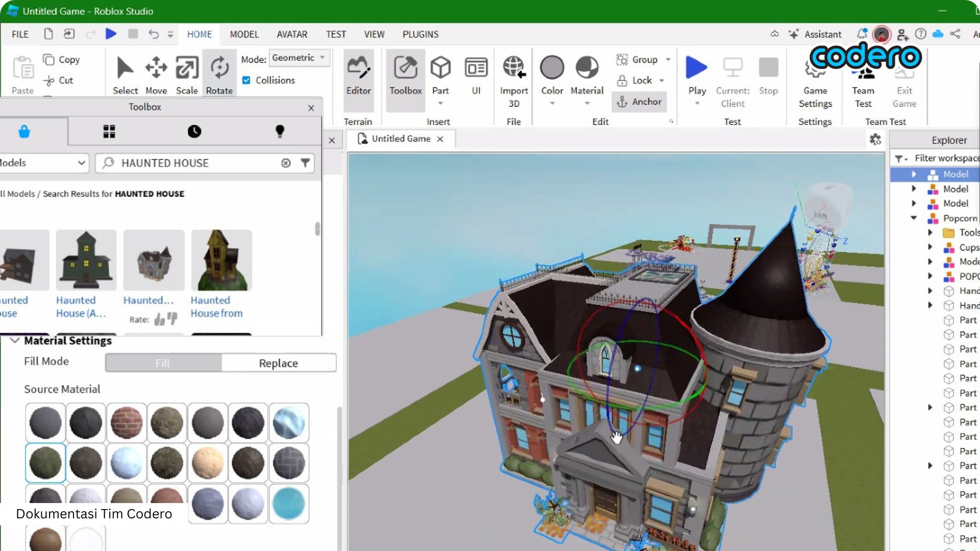Open the UI insert tool
Screen dimensions: 980x551
[x=476, y=76]
